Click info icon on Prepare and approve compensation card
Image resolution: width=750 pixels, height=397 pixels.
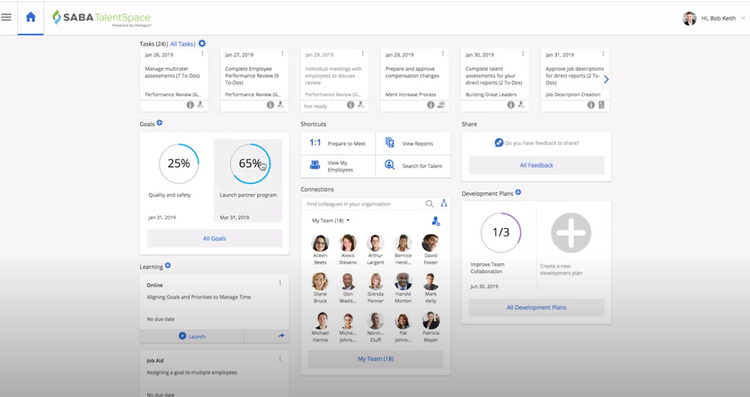(x=430, y=105)
